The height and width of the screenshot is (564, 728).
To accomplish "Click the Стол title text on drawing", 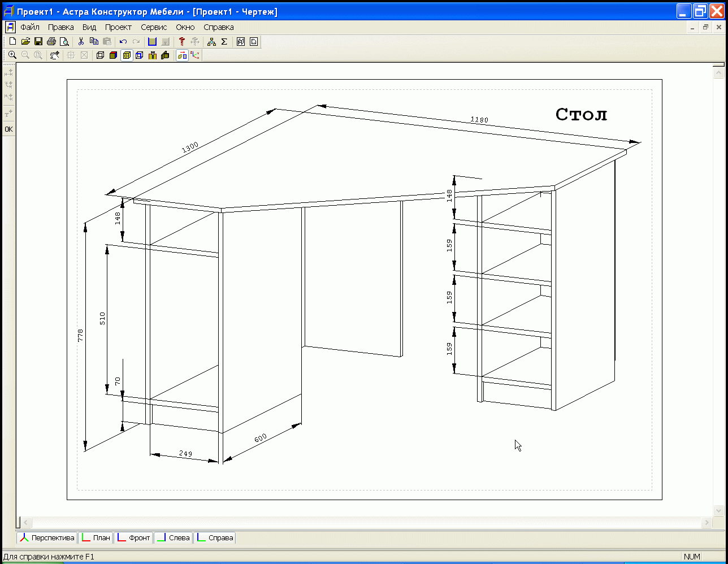I will click(581, 114).
